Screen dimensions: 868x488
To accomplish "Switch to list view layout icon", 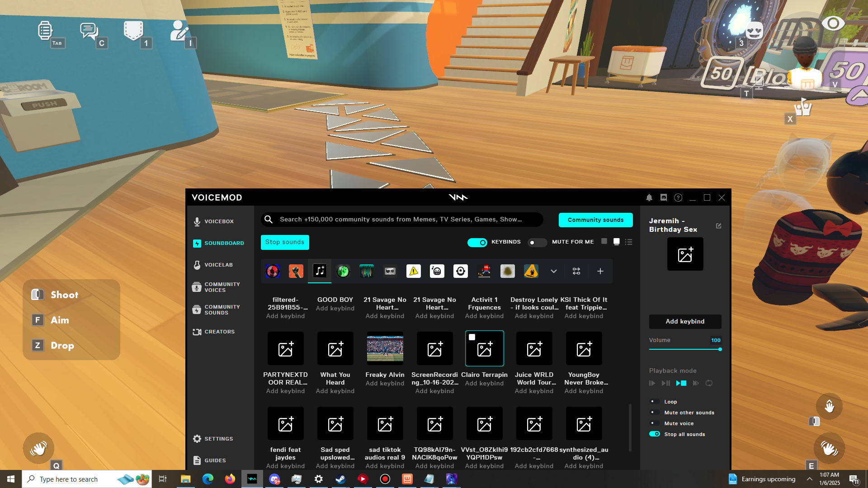I will [x=628, y=242].
